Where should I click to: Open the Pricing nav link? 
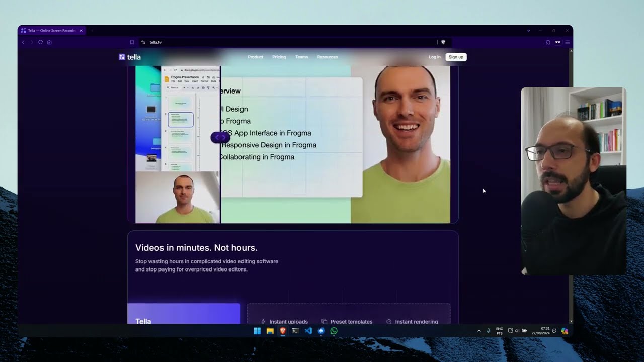279,57
